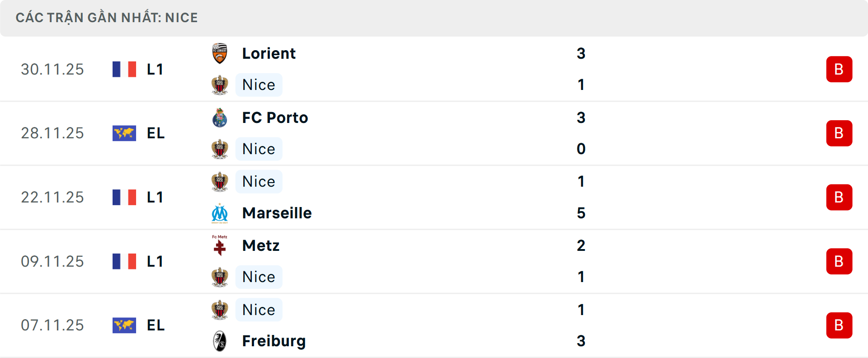Screen dimensions: 868x358
Task: Click the EL league label for 07.11.25
Action: click(156, 325)
